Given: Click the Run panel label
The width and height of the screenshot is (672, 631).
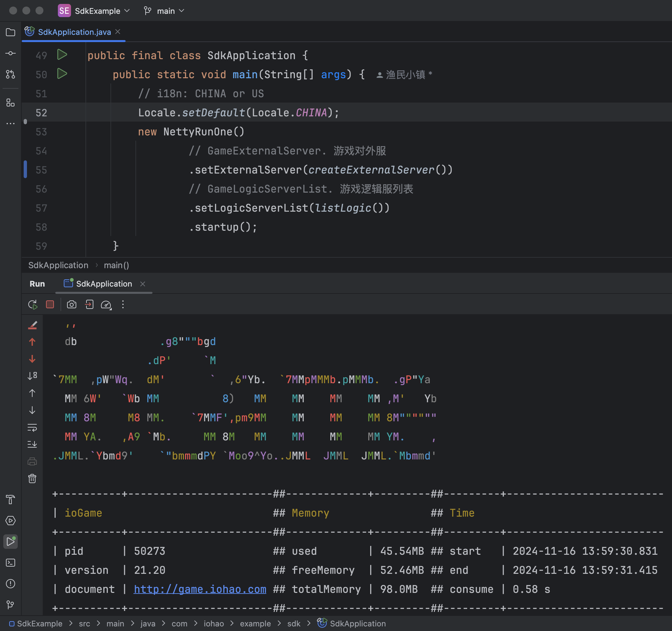Looking at the screenshot, I should (x=37, y=284).
